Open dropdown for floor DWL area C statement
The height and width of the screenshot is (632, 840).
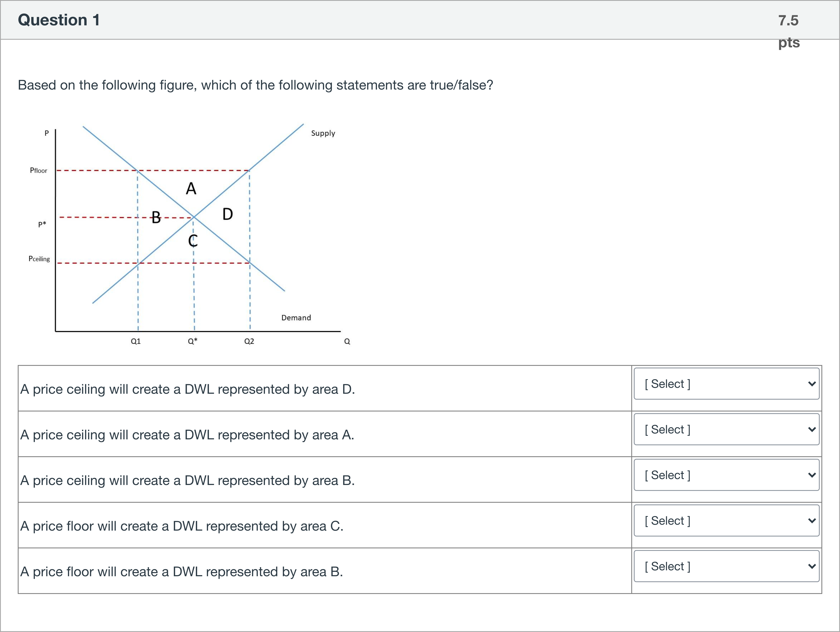(x=726, y=520)
